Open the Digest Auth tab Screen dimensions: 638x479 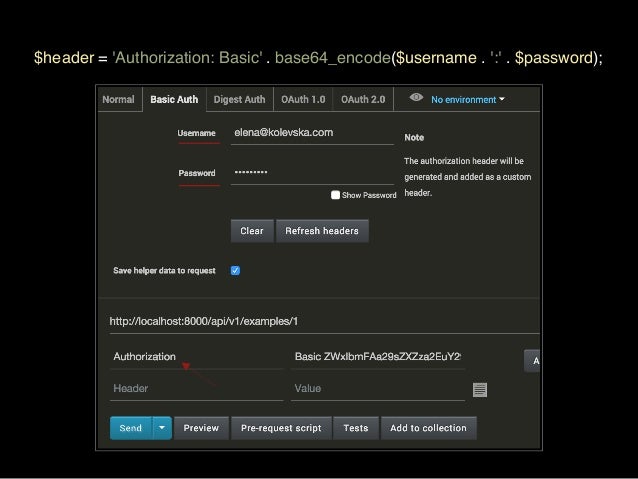[x=239, y=99]
